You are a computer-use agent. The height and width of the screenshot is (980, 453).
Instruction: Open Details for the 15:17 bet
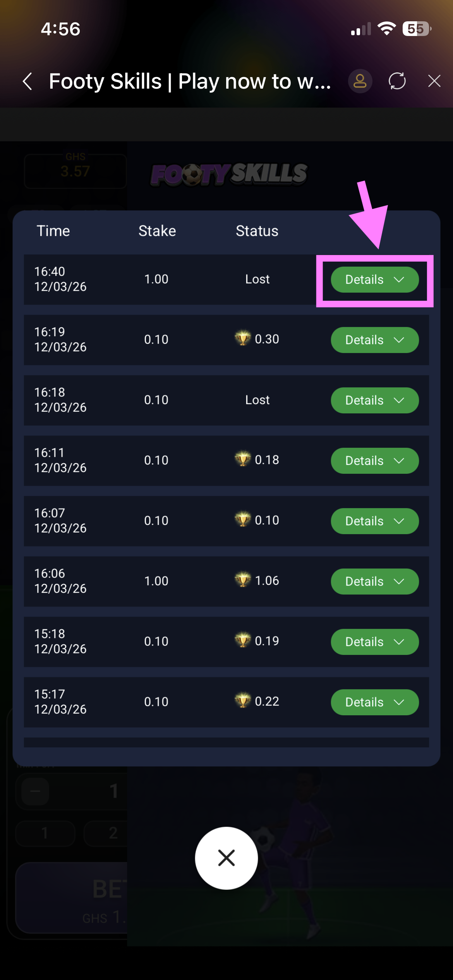(374, 702)
